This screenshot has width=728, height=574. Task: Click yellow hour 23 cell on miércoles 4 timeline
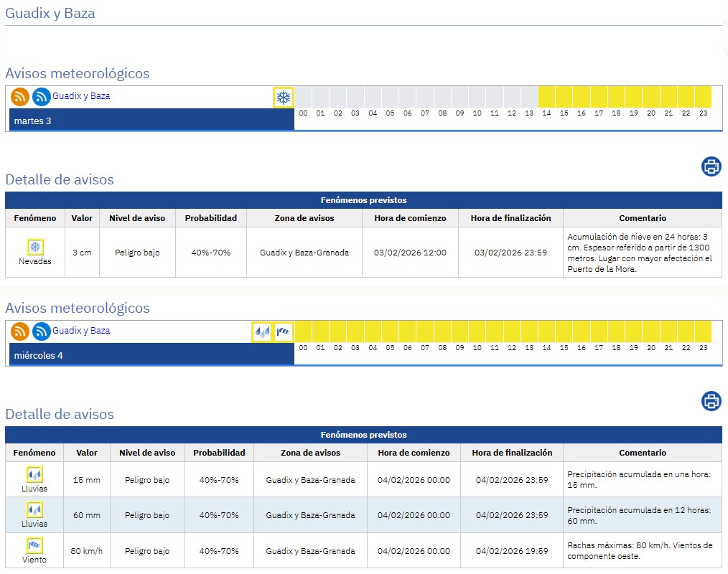(x=703, y=331)
